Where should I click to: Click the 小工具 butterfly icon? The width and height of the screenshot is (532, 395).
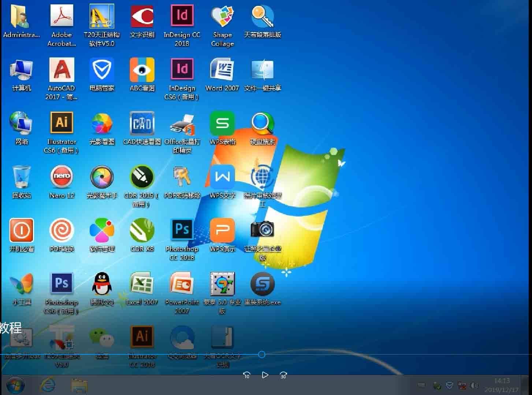pos(21,284)
